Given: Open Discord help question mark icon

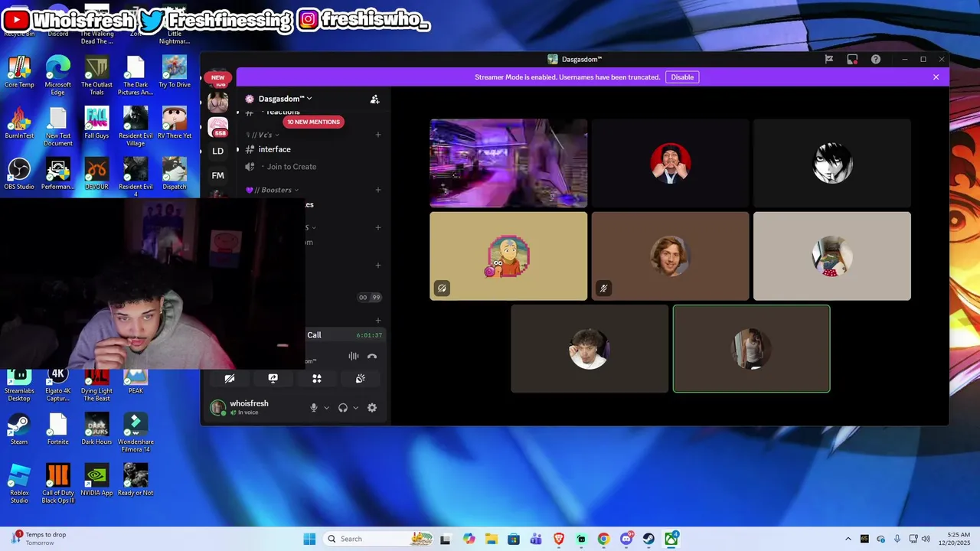Looking at the screenshot, I should click(876, 59).
